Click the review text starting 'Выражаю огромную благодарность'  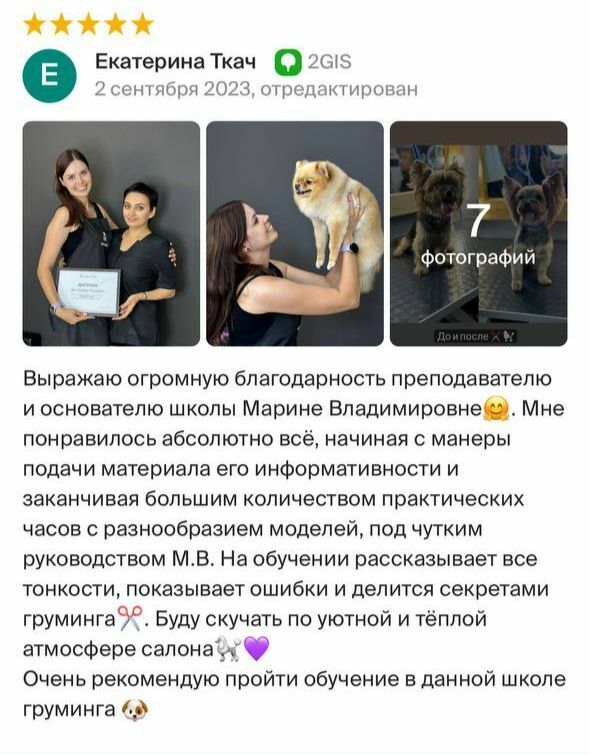(x=294, y=514)
